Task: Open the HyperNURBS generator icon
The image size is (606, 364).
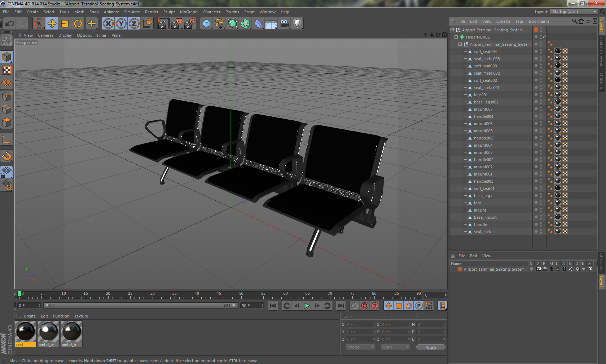Action: tap(232, 24)
